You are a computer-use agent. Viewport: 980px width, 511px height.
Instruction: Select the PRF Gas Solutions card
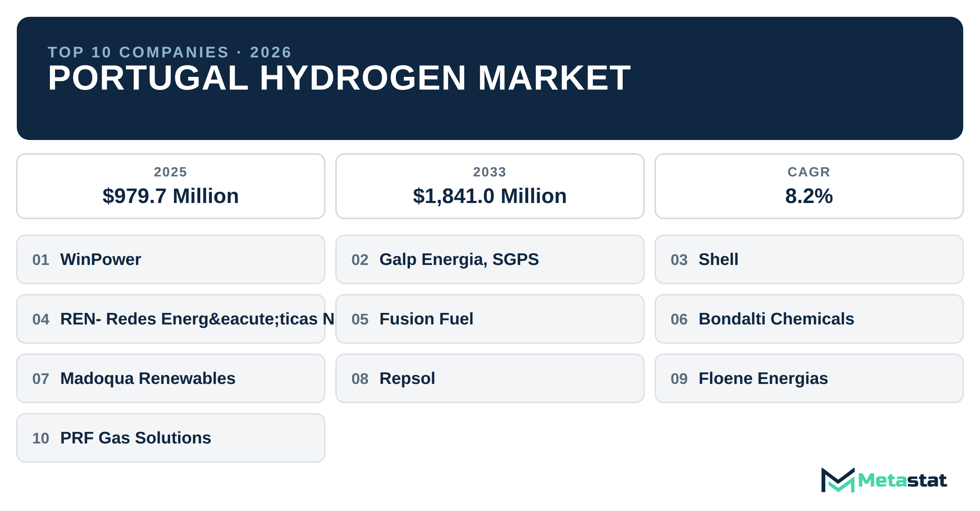click(x=170, y=438)
